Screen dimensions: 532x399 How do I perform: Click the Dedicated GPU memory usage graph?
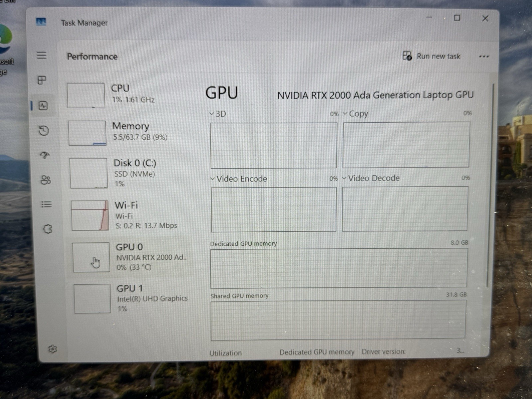tap(339, 268)
